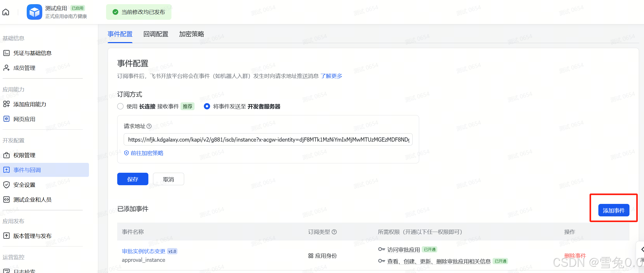Click the 订阅类型 help icon

334,232
